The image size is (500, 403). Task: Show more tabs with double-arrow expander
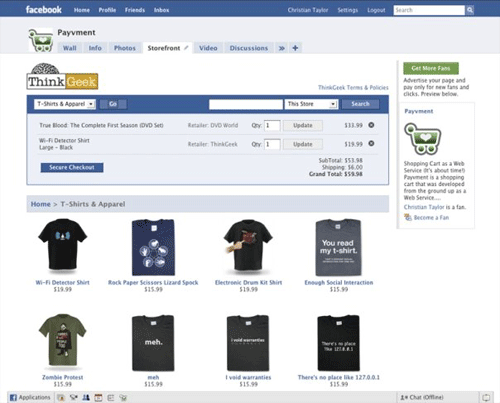pos(282,48)
